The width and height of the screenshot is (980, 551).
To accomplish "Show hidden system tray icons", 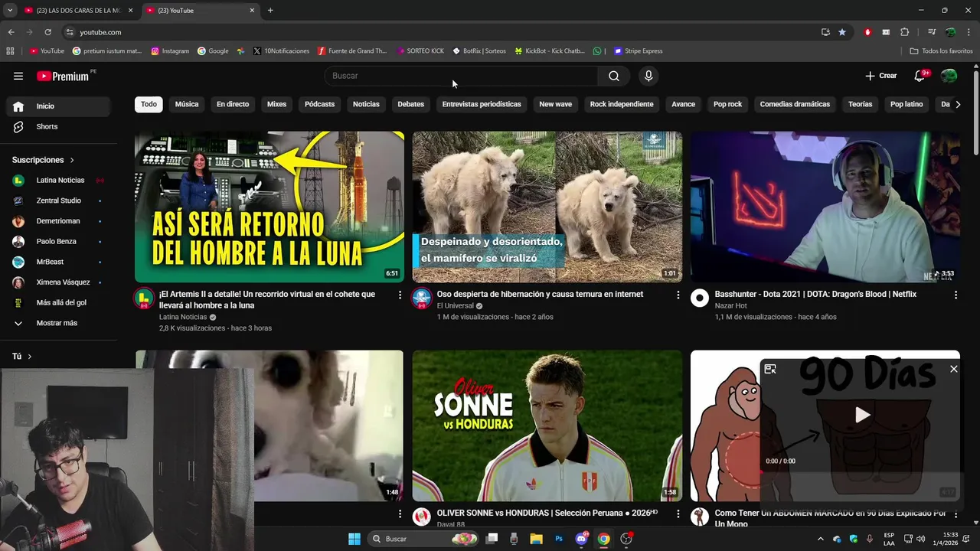I will (x=821, y=539).
